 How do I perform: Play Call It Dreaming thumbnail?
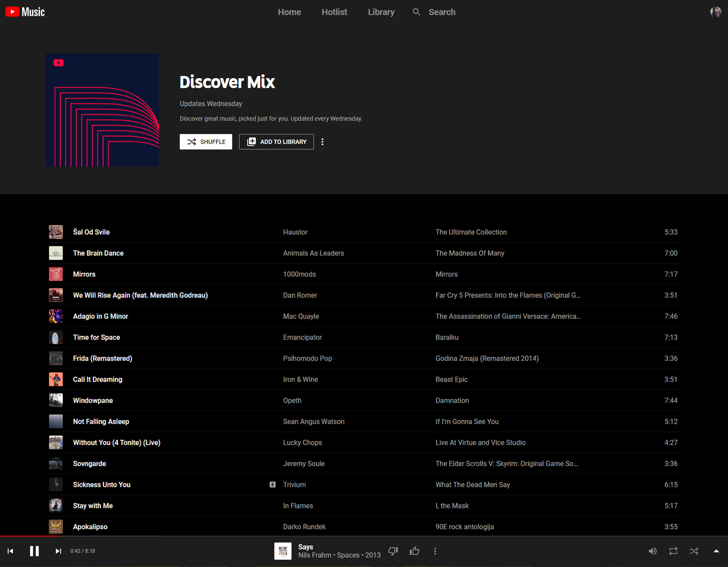(56, 379)
